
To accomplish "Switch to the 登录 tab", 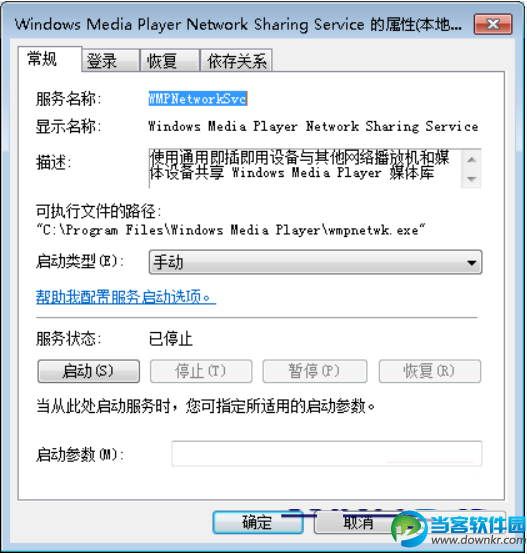I will 110,61.
